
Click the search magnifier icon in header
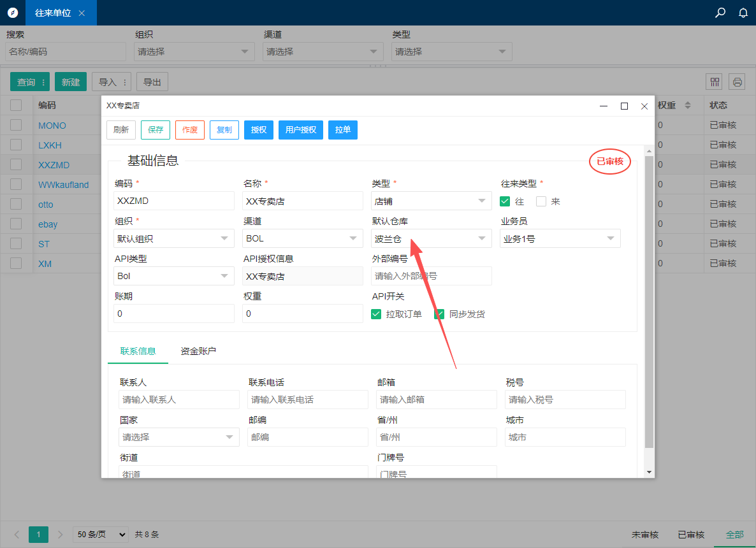720,13
